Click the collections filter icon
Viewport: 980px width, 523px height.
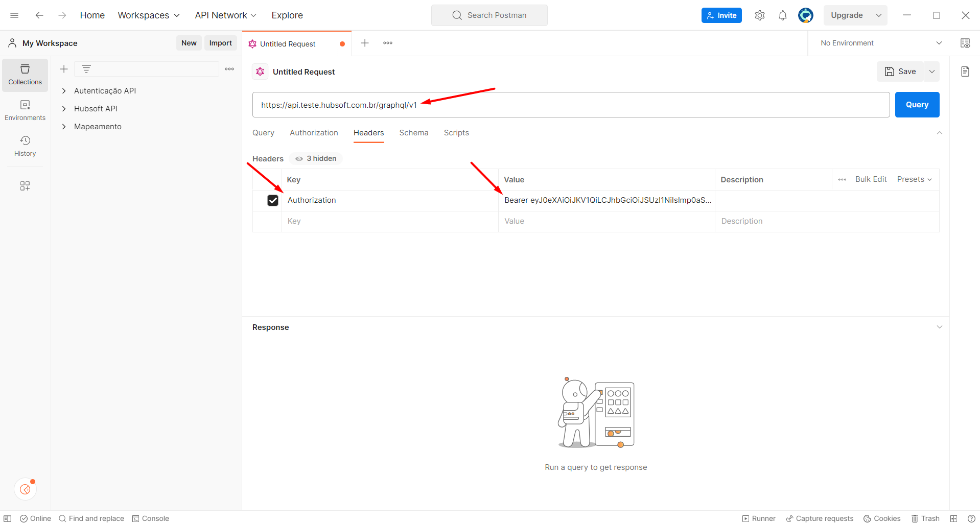(x=86, y=69)
